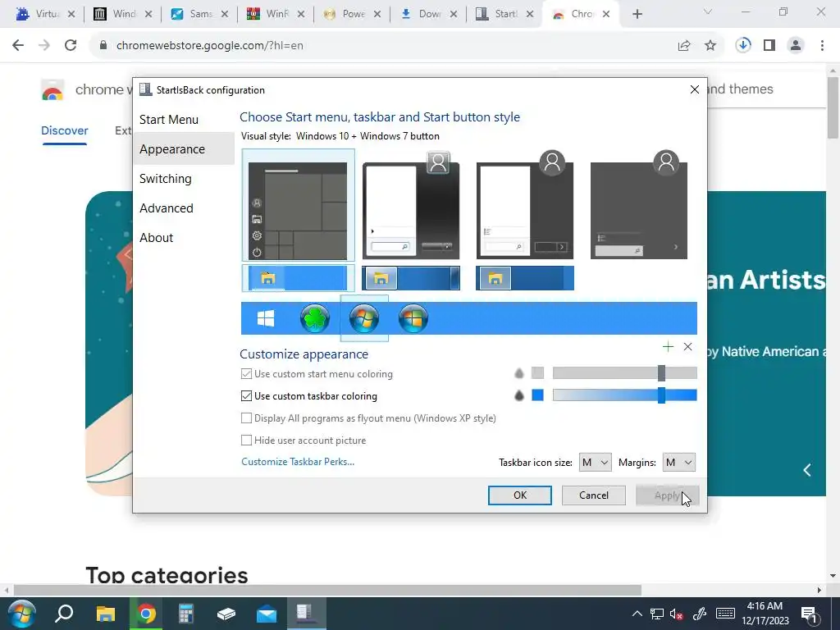Open the notification center icon
840x630 pixels.
[809, 614]
